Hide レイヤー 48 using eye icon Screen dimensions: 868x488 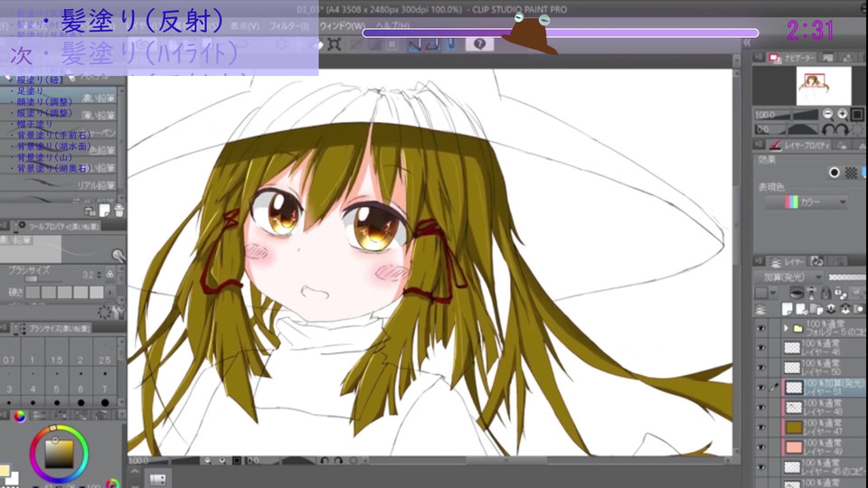click(x=761, y=408)
